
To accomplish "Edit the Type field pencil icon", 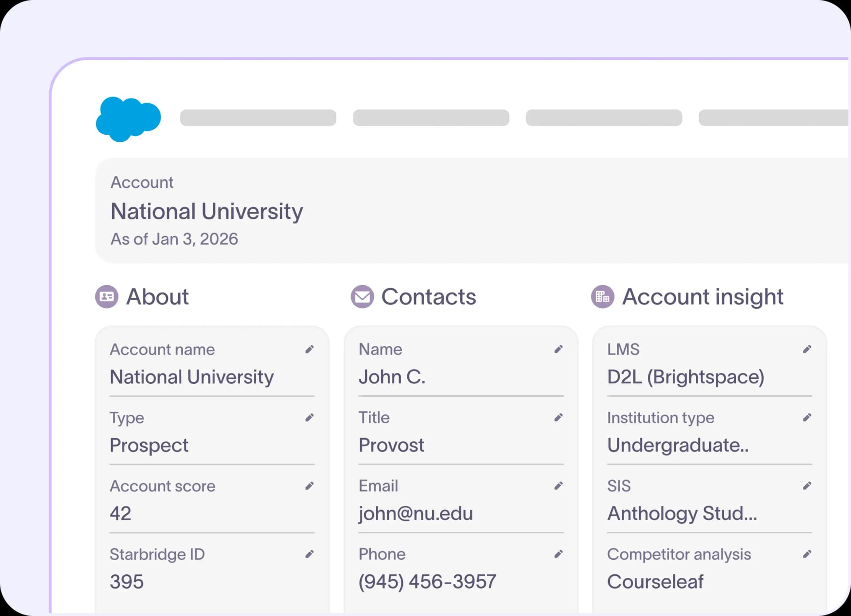I will (309, 418).
